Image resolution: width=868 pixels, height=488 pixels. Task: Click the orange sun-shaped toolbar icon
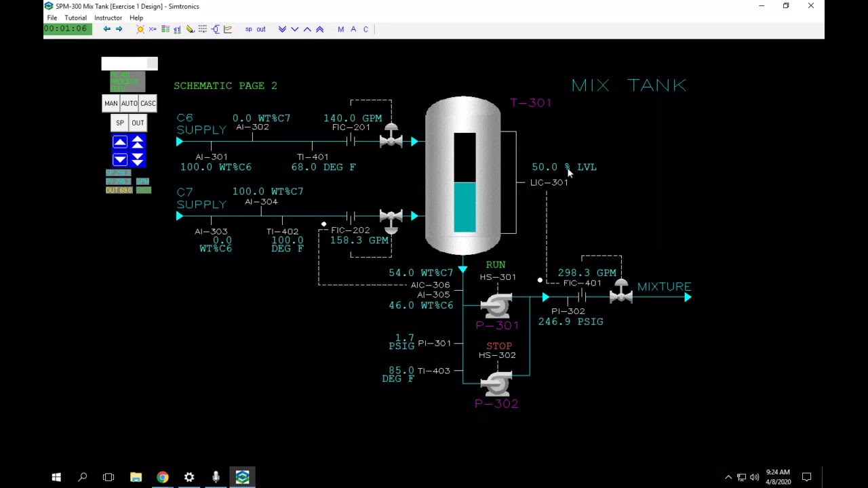pyautogui.click(x=140, y=29)
